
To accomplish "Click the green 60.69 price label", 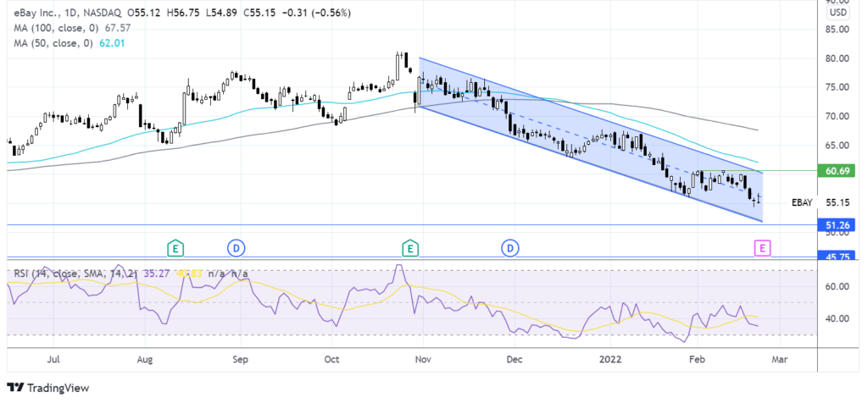I will 836,171.
